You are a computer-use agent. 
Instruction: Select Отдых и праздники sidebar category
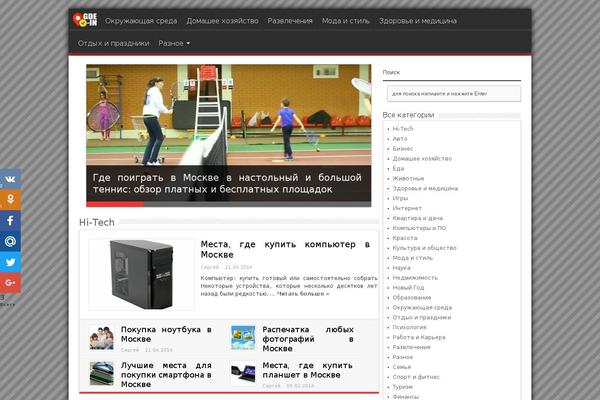[x=422, y=317]
